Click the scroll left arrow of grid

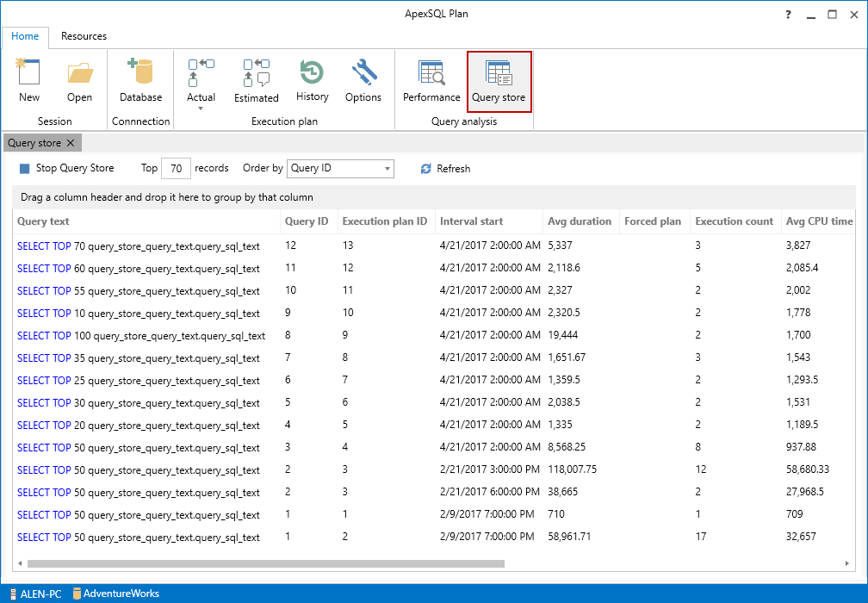(x=20, y=563)
